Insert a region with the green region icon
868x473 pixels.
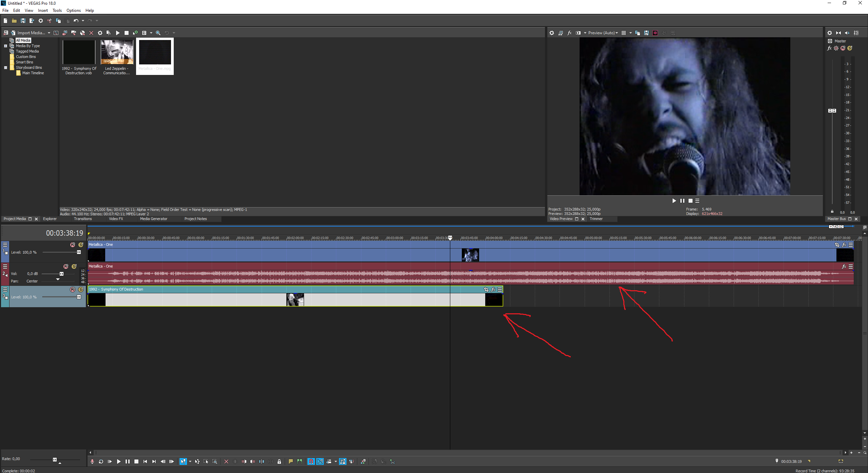click(x=300, y=461)
